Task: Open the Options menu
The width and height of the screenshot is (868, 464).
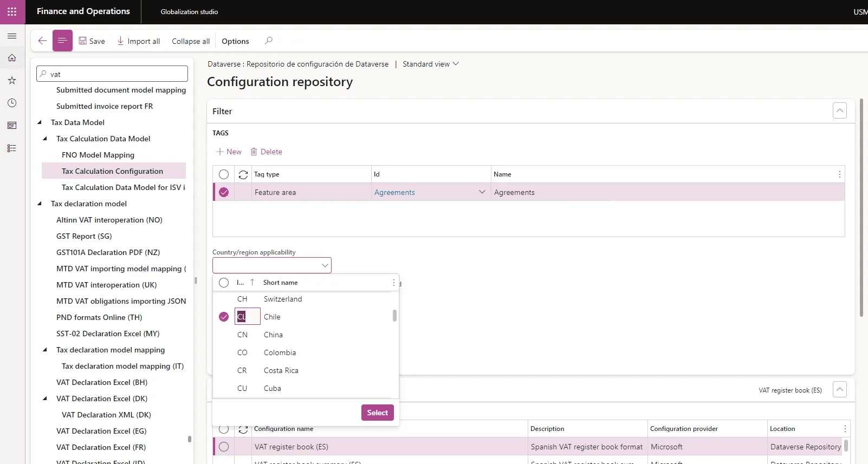Action: point(235,41)
